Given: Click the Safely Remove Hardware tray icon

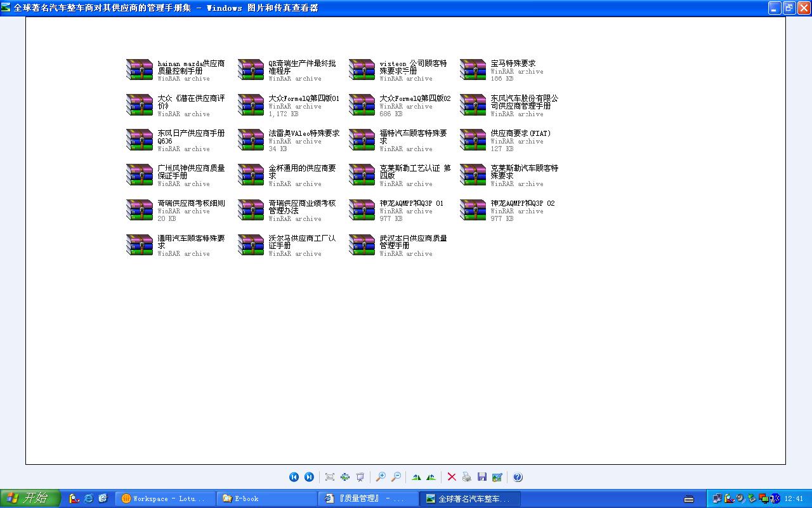Looking at the screenshot, I should 752,498.
